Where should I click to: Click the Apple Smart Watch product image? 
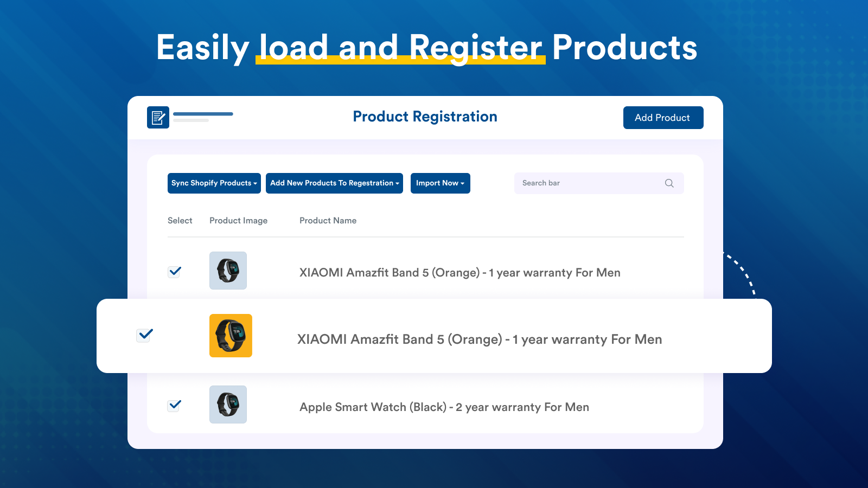(x=228, y=404)
